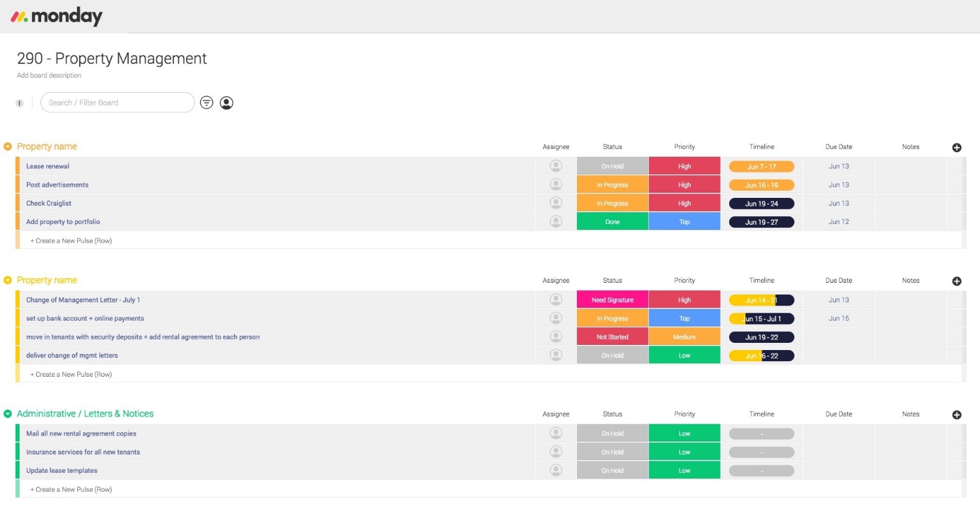Open status dropdown for Add property to portfolio

click(612, 222)
